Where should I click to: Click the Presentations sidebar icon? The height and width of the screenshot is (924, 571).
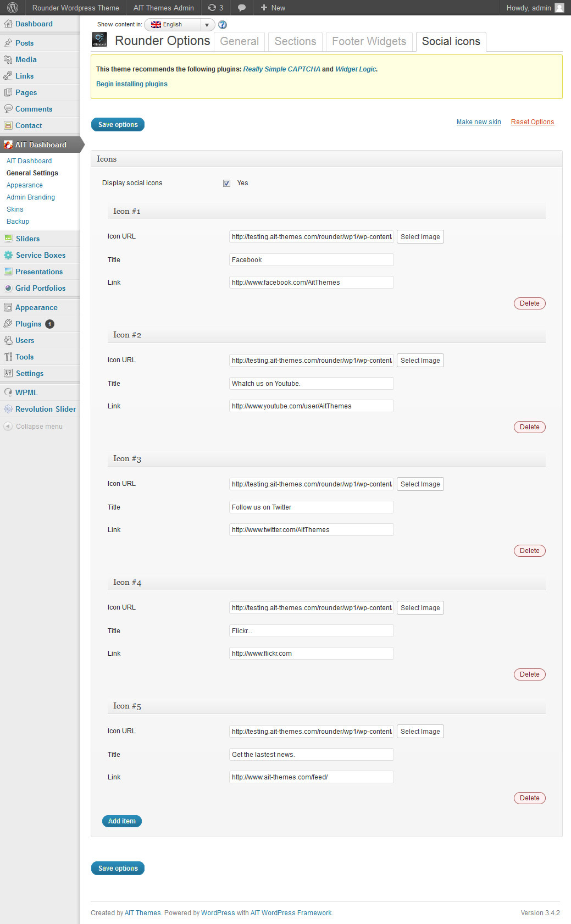click(x=8, y=272)
